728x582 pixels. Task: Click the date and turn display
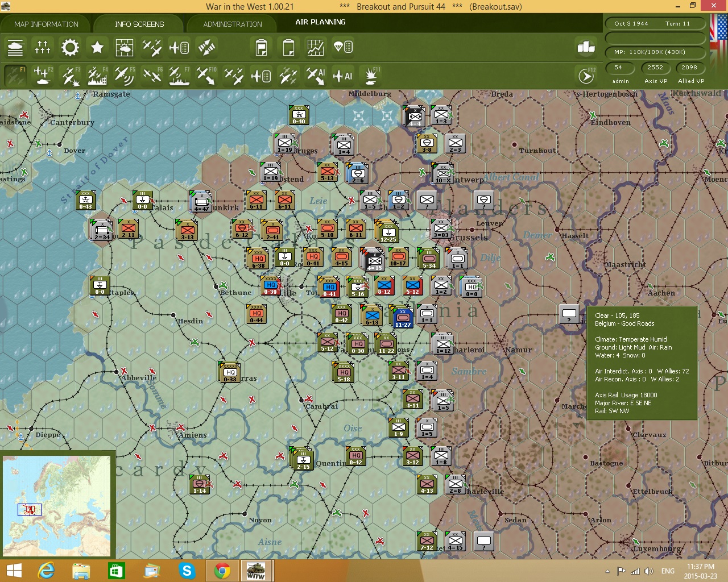(654, 23)
